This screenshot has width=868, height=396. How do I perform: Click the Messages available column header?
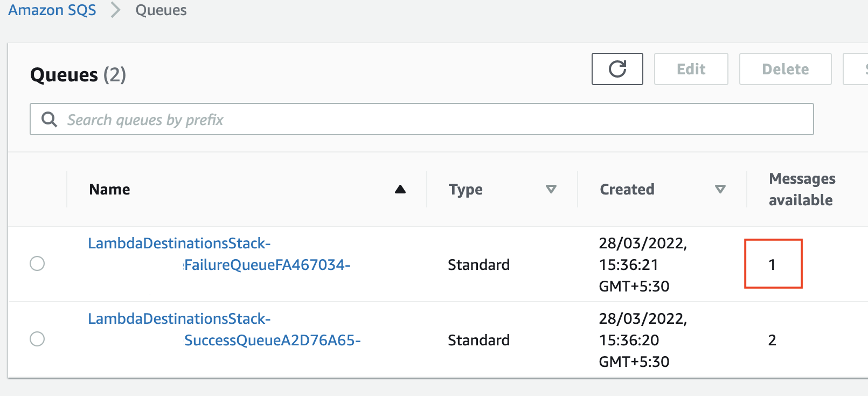click(x=802, y=189)
